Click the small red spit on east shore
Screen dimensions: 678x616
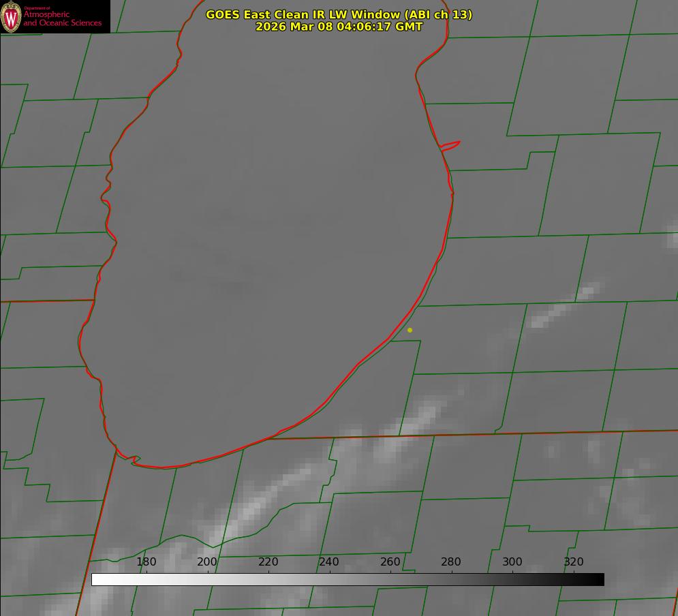(451, 144)
